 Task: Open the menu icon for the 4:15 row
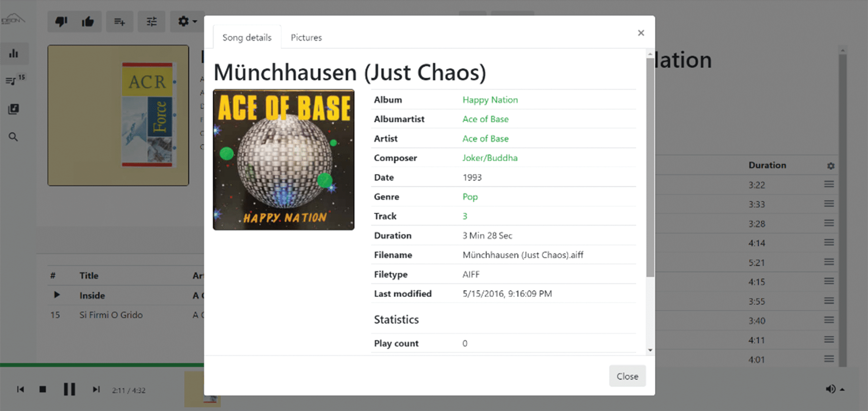tap(829, 281)
